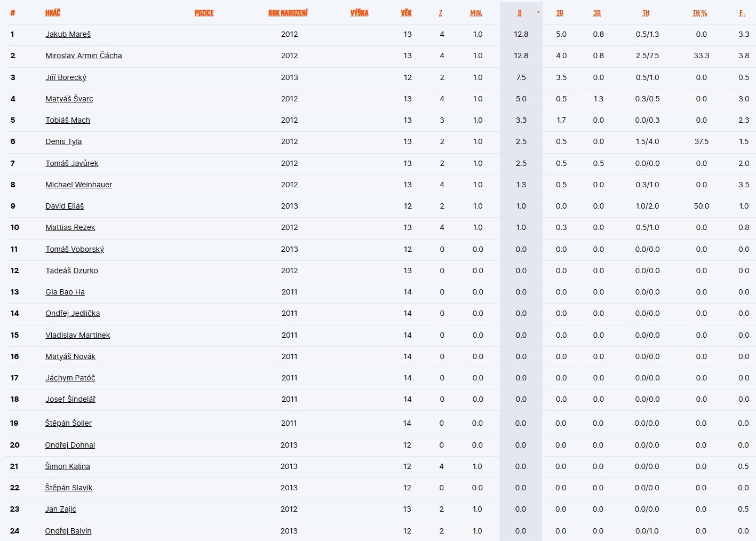The width and height of the screenshot is (756, 541).
Task: Sort players by VĚK column
Action: click(x=407, y=13)
